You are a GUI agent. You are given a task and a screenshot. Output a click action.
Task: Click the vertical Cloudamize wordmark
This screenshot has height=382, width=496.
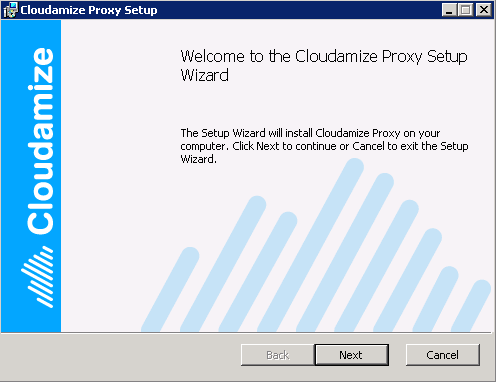(40, 141)
